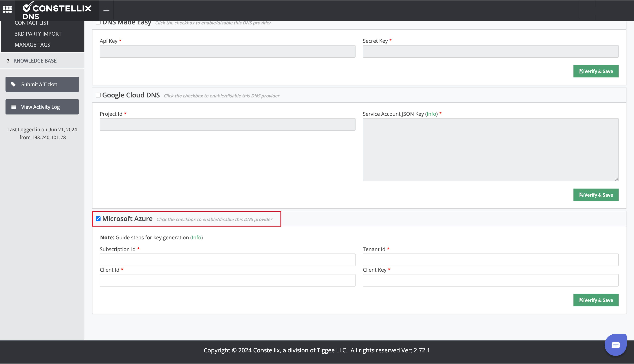Enable the Google Cloud DNS checkbox
This screenshot has height=364, width=634.
(x=98, y=95)
